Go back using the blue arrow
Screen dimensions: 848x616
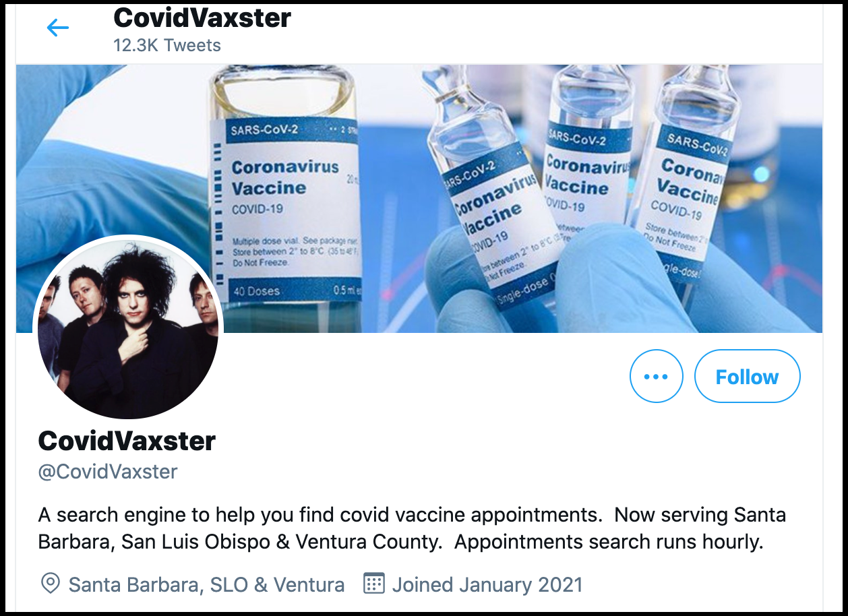(x=58, y=28)
